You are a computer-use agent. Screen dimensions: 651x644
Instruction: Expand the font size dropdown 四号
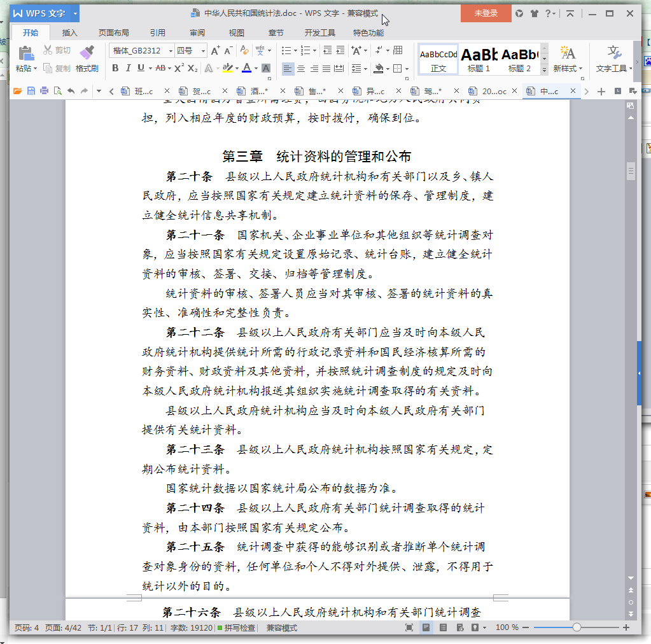(x=204, y=51)
